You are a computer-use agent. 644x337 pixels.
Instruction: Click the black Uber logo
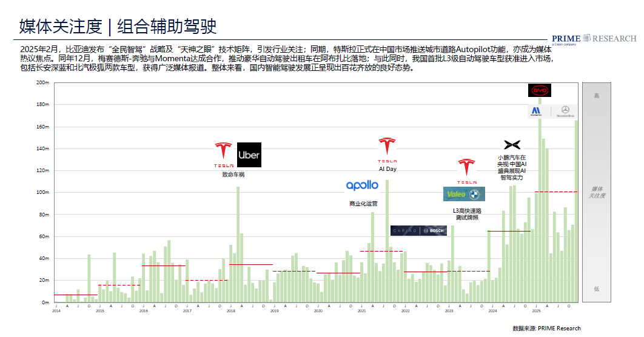[249, 155]
